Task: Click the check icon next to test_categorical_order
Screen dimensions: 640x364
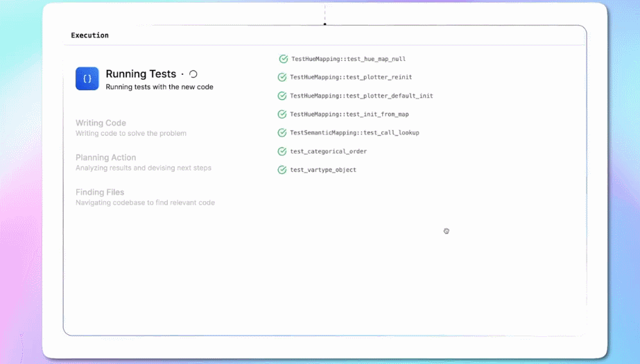Action: click(282, 151)
